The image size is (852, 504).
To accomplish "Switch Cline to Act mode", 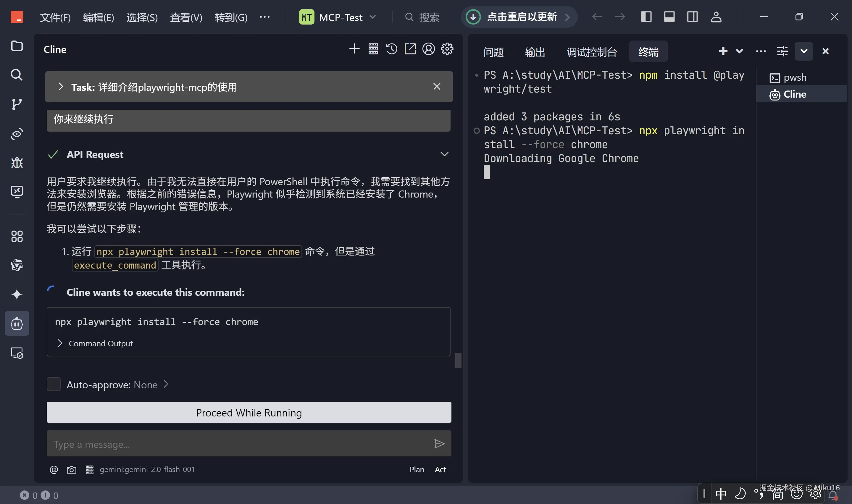I will (440, 469).
